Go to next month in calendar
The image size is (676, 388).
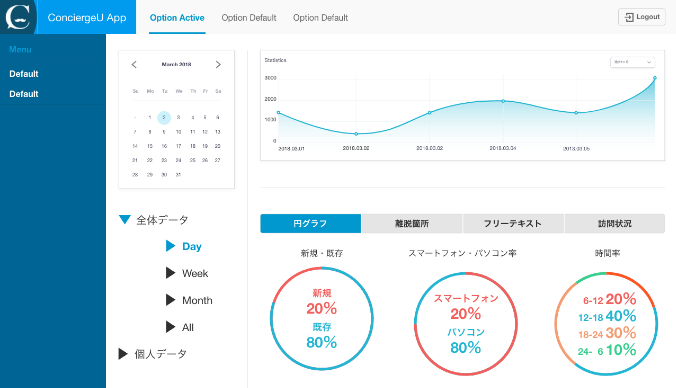click(218, 64)
